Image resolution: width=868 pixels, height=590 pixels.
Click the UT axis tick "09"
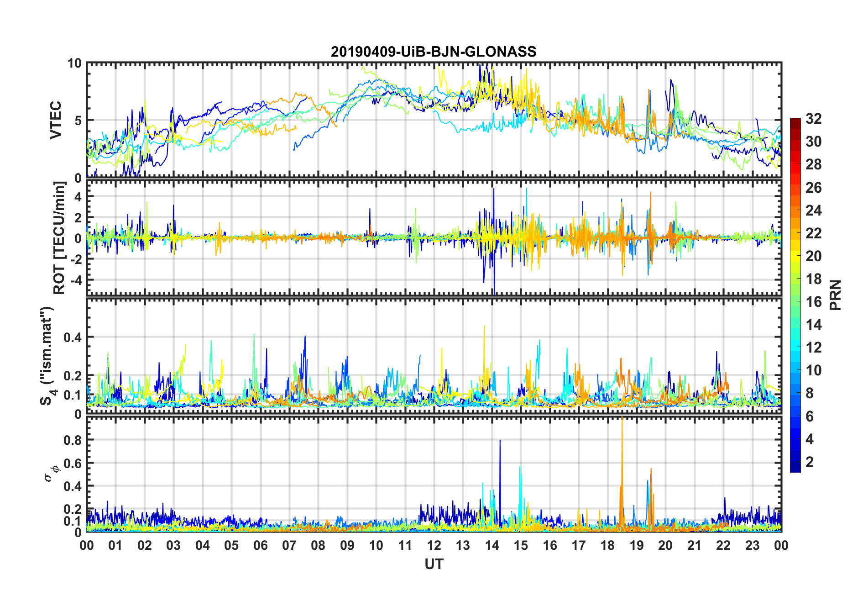click(x=347, y=545)
